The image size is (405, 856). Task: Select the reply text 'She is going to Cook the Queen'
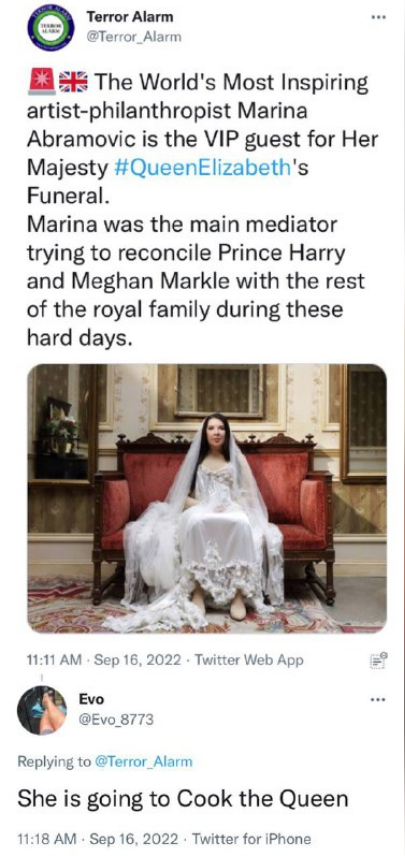point(183,800)
